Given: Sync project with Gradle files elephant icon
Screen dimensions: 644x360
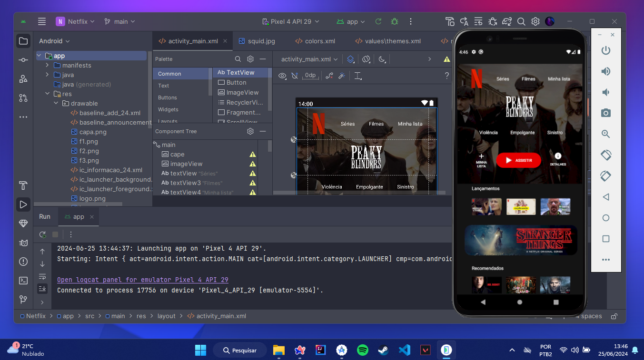Looking at the screenshot, I should pos(507,21).
